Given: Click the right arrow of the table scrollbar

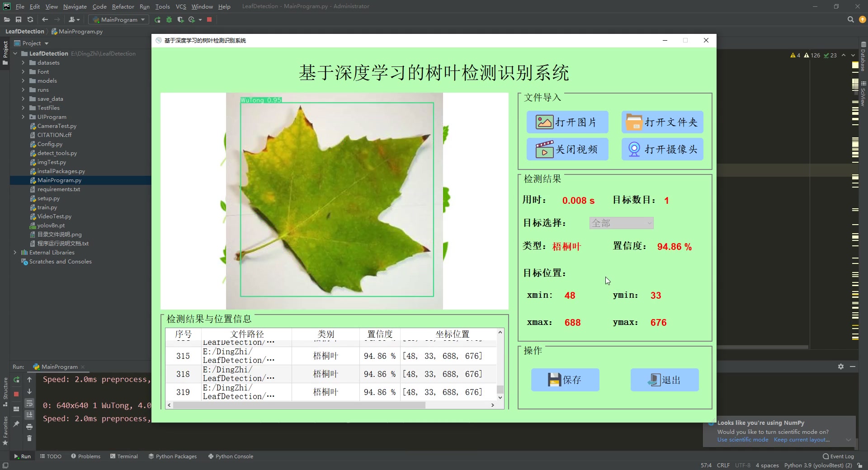Looking at the screenshot, I should point(493,405).
